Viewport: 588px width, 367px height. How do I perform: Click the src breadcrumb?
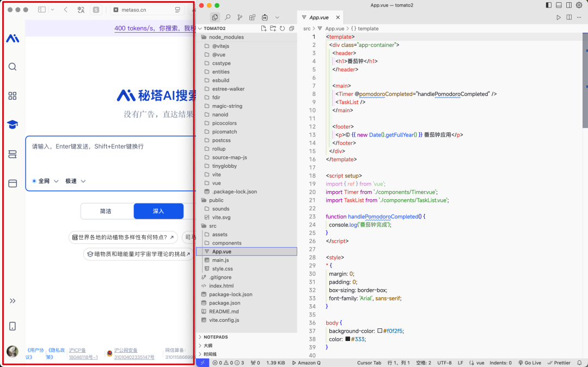(x=307, y=28)
